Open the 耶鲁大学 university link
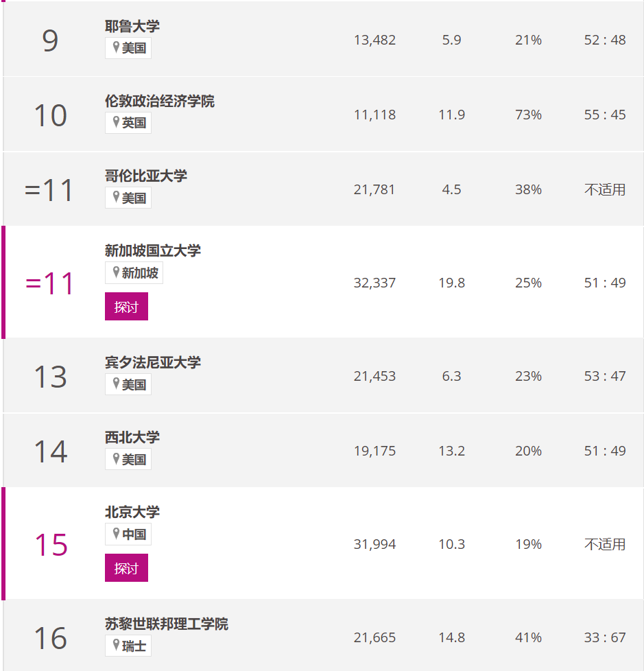Screen dimensions: 644x671 132,26
